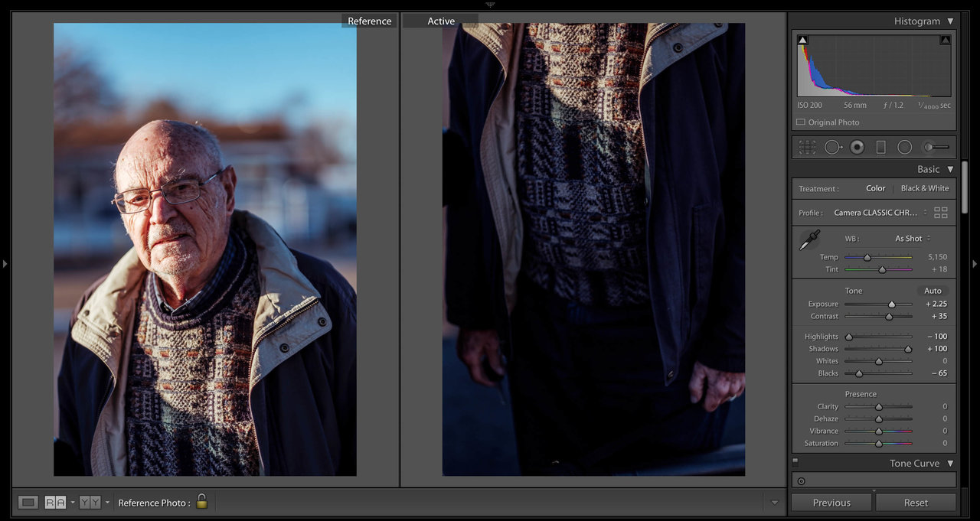
Task: Select the Crop Overlay tool
Action: click(807, 147)
